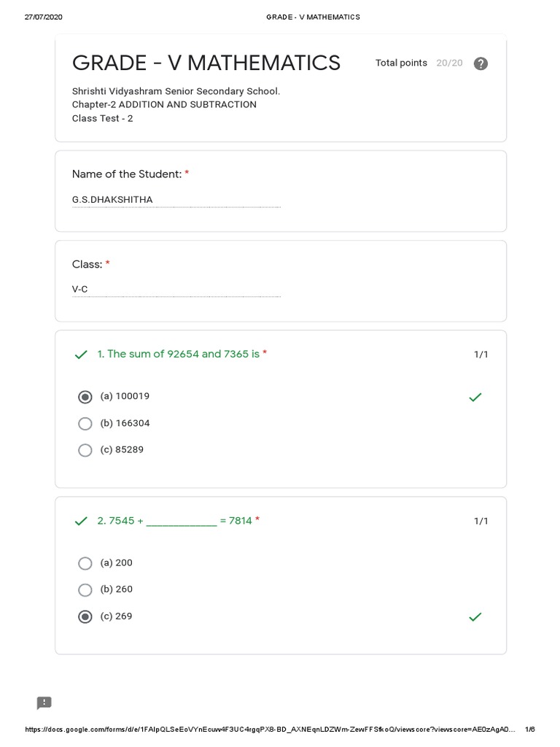Click correct-answer checkmark next to 100019
Image resolution: width=560 pixels, height=747 pixels.
click(475, 398)
